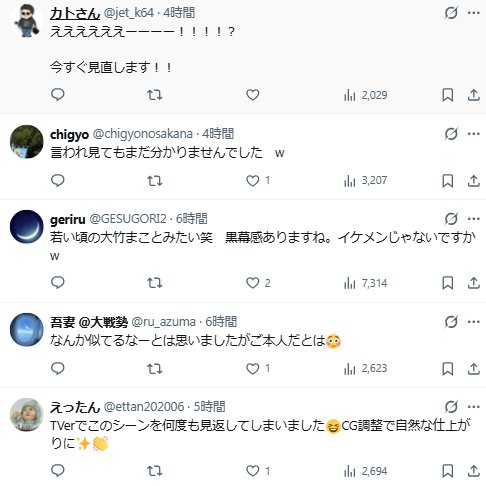
Task: Retweet chigyo's post
Action: tap(155, 181)
